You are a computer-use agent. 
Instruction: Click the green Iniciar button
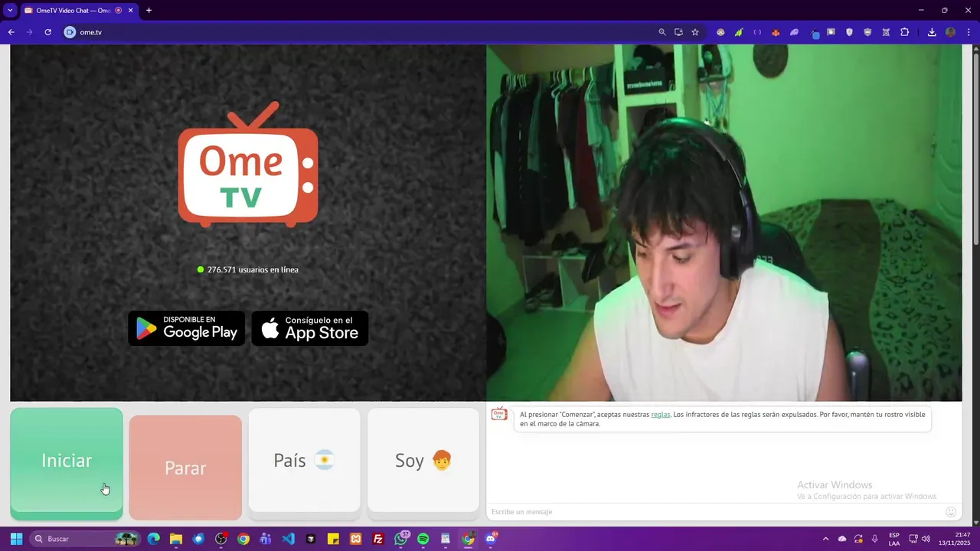[67, 464]
